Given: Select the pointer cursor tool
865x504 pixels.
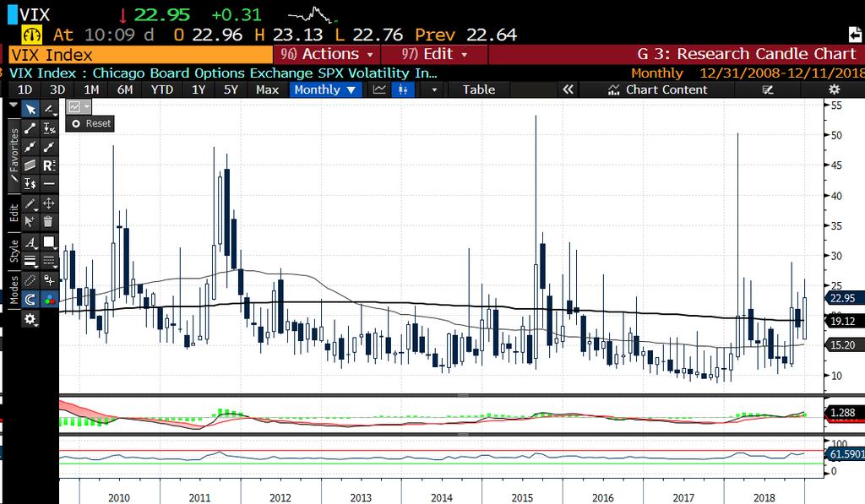Looking at the screenshot, I should 30,109.
